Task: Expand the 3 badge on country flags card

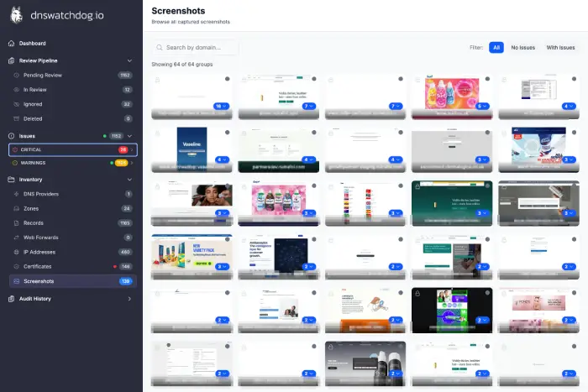Action: 396,213
